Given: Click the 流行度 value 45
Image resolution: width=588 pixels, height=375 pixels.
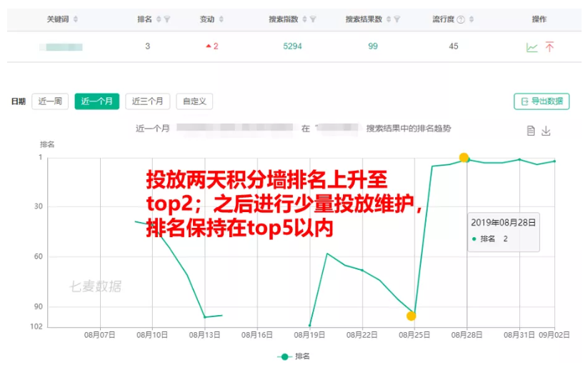Looking at the screenshot, I should pos(454,46).
